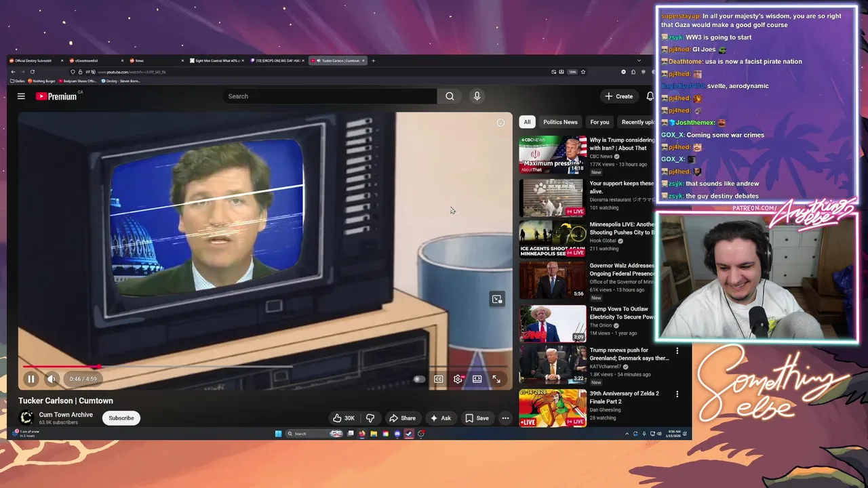This screenshot has width=868, height=488.
Task: Like the video with 30K likes
Action: [x=344, y=418]
